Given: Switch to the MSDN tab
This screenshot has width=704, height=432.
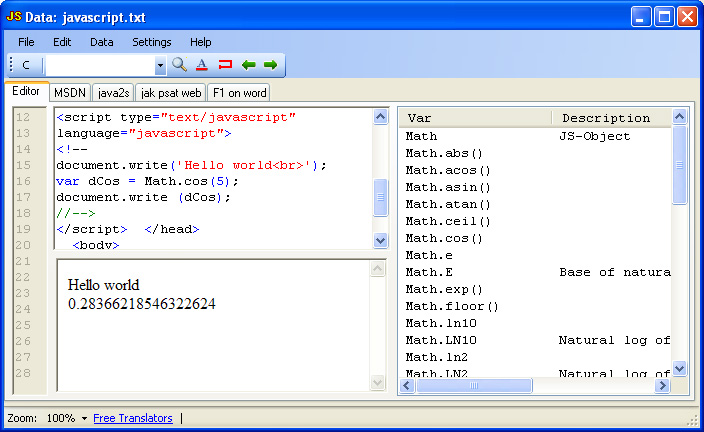Looking at the screenshot, I should click(70, 93).
